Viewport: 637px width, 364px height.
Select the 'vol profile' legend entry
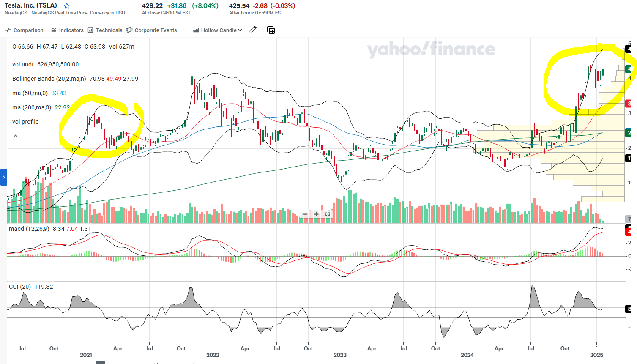coord(25,122)
